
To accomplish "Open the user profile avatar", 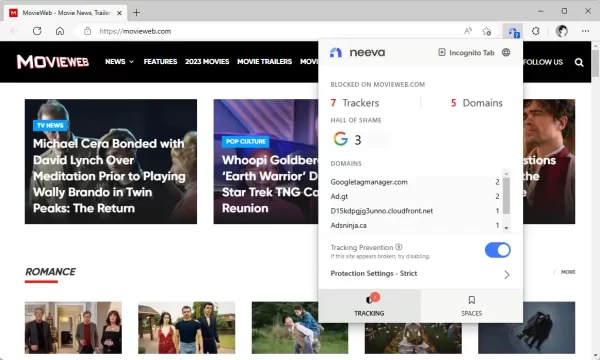I will pos(561,31).
